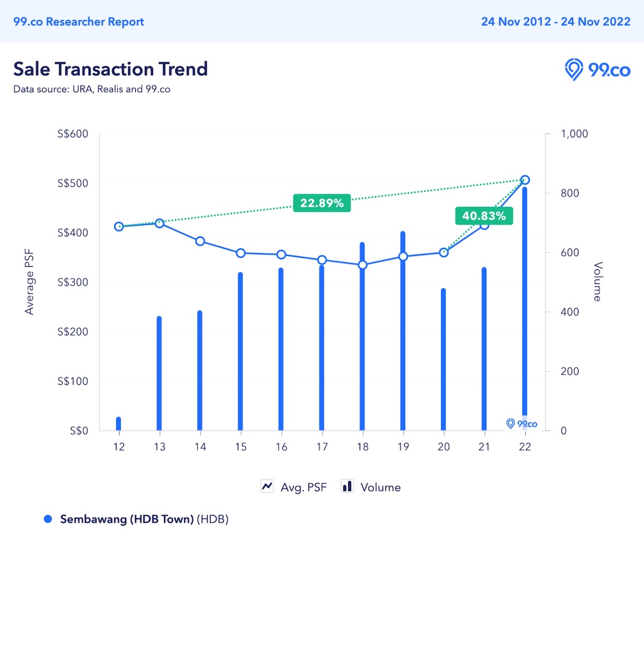Click the 99.co watermark on chart
The width and height of the screenshot is (644, 660).
(x=521, y=424)
